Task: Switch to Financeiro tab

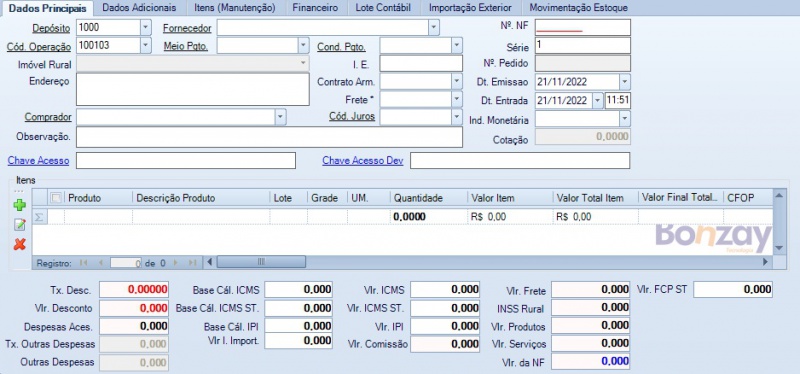Action: (315, 8)
